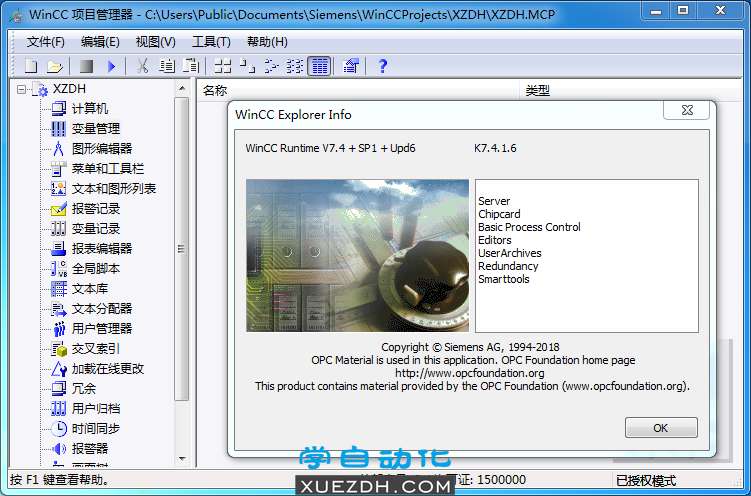Click 'Editors' in the options list

[x=495, y=240]
